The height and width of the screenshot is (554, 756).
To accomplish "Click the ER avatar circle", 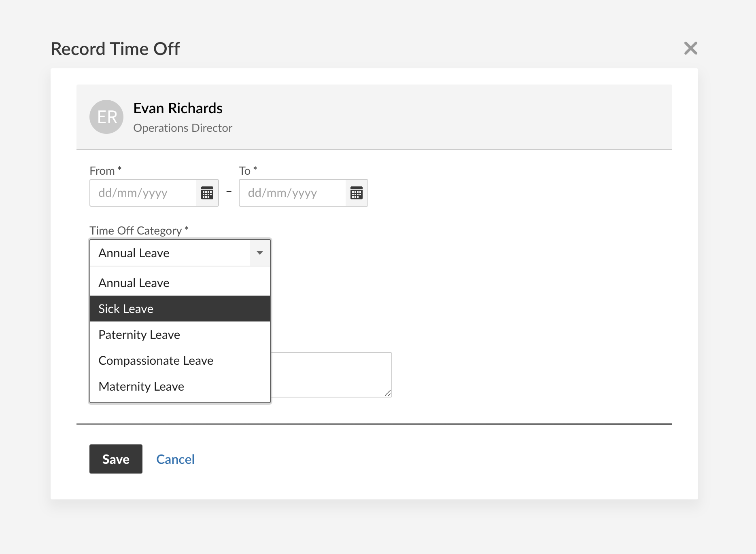I will coord(106,117).
